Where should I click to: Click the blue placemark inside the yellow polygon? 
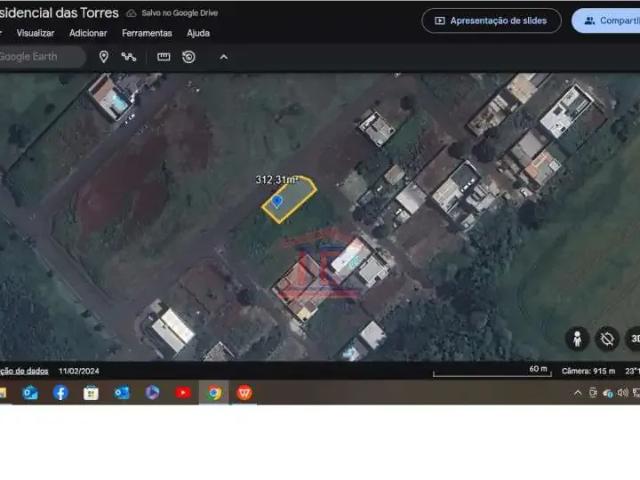tap(277, 201)
